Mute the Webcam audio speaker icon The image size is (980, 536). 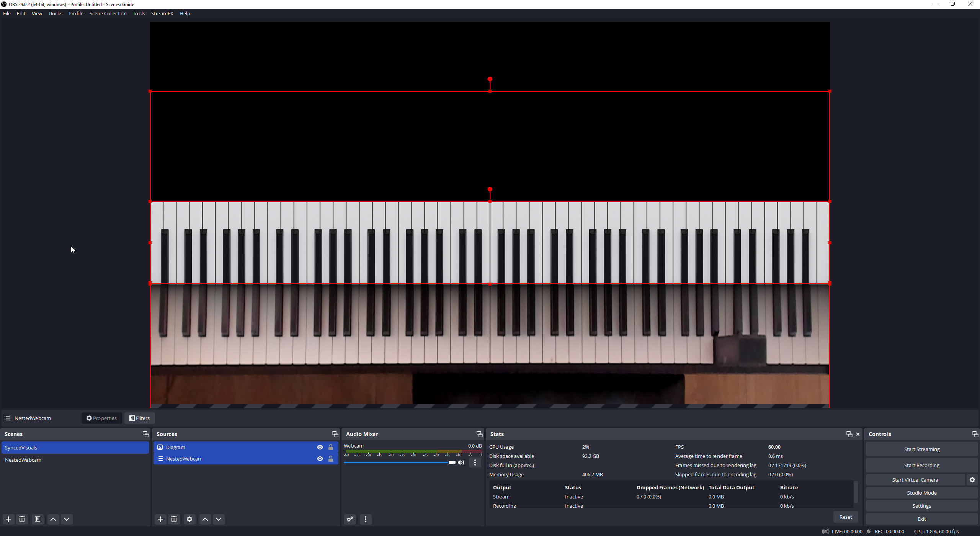[x=461, y=462]
